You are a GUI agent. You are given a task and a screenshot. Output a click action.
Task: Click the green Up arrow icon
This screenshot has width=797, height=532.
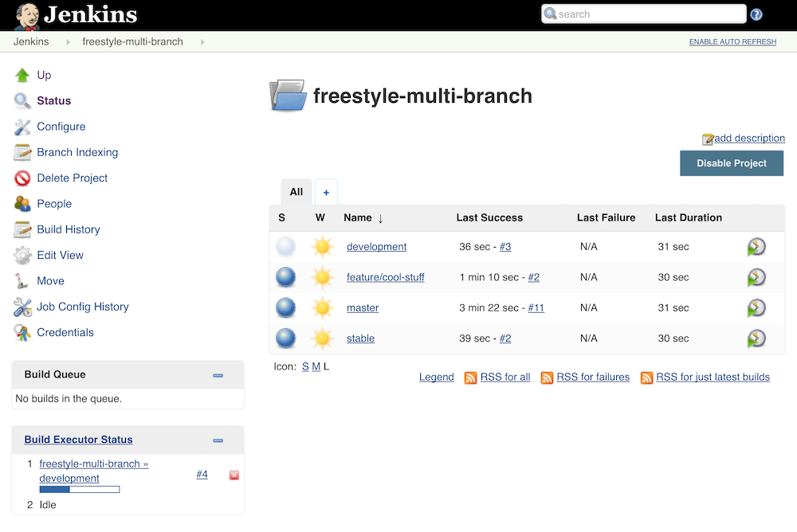click(22, 75)
